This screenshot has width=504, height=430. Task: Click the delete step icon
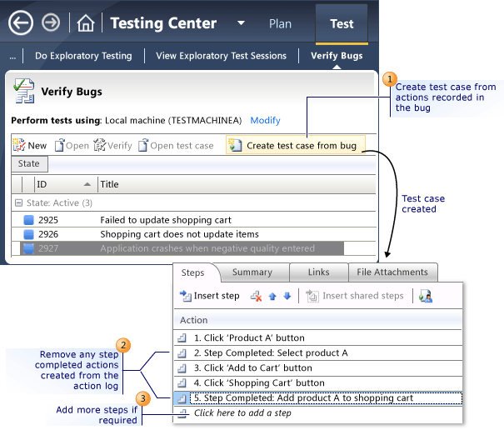pyautogui.click(x=256, y=296)
